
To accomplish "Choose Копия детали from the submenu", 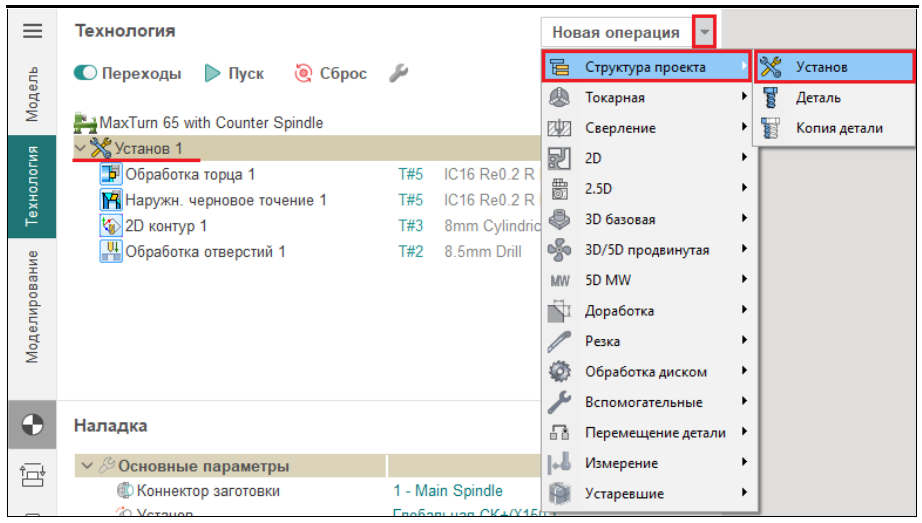I will (838, 128).
